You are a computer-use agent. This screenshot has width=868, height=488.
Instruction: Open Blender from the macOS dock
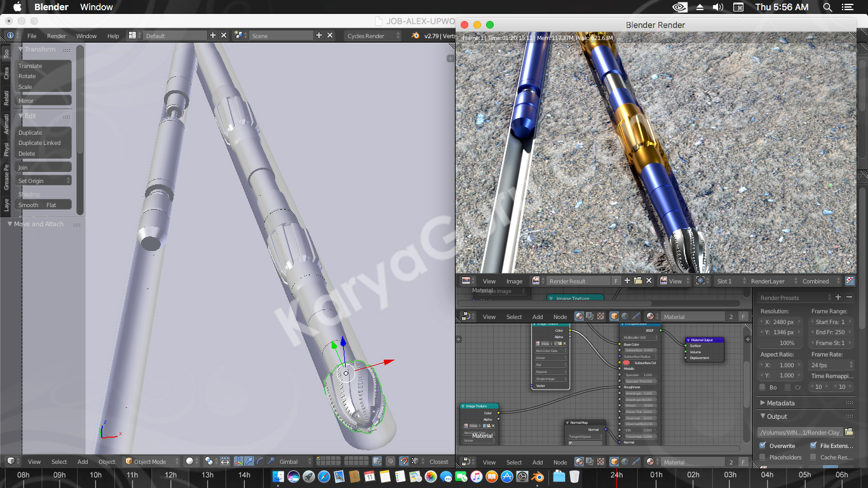538,476
